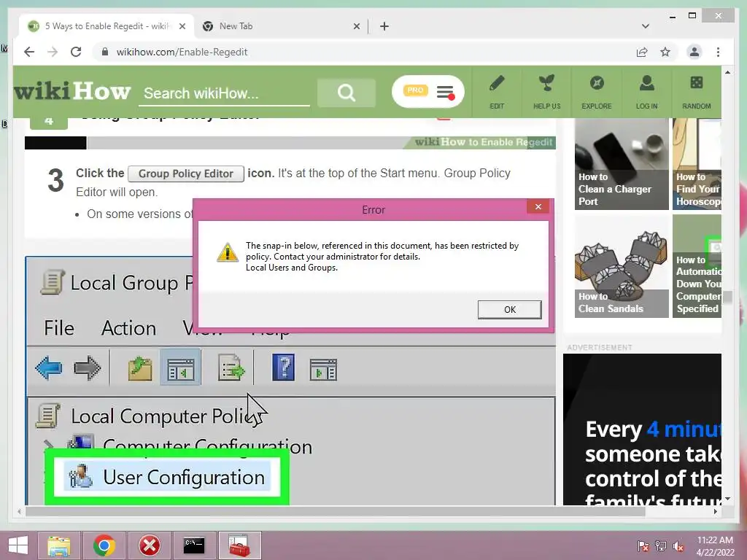747x560 pixels.
Task: Click scroll-right arrow on horizontal scrollbar
Action: (715, 511)
